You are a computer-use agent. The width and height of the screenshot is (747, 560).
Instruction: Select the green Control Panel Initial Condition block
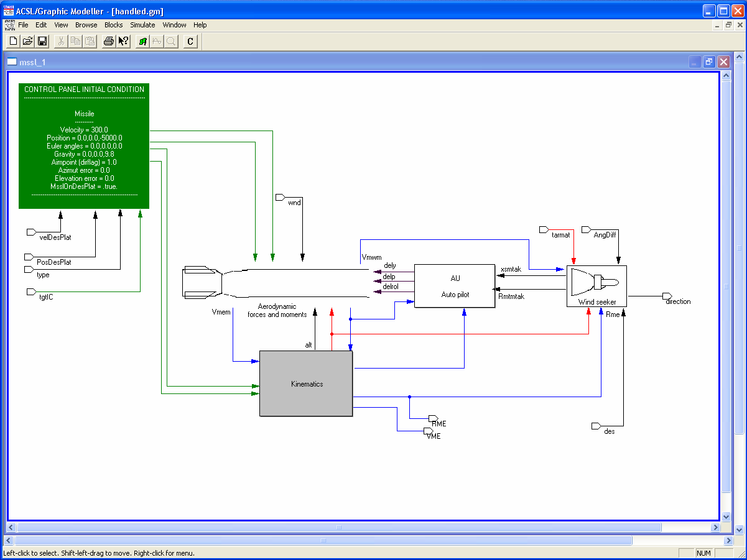click(x=84, y=146)
